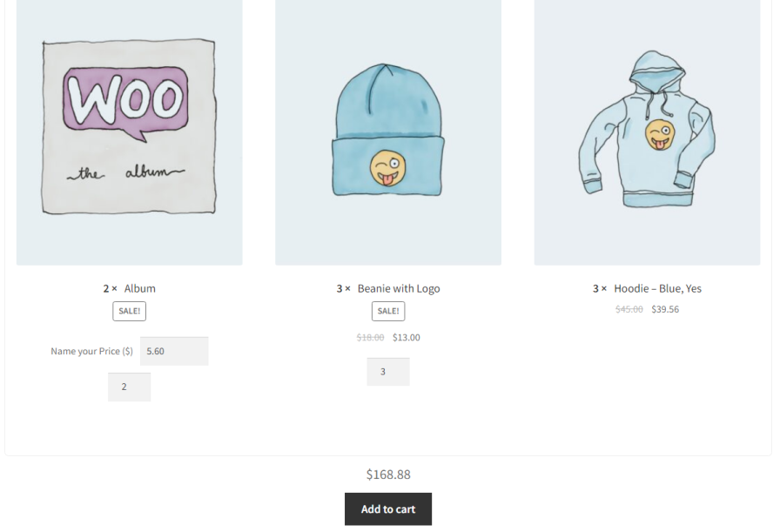Click the Woo album cover thumbnail

click(x=130, y=131)
